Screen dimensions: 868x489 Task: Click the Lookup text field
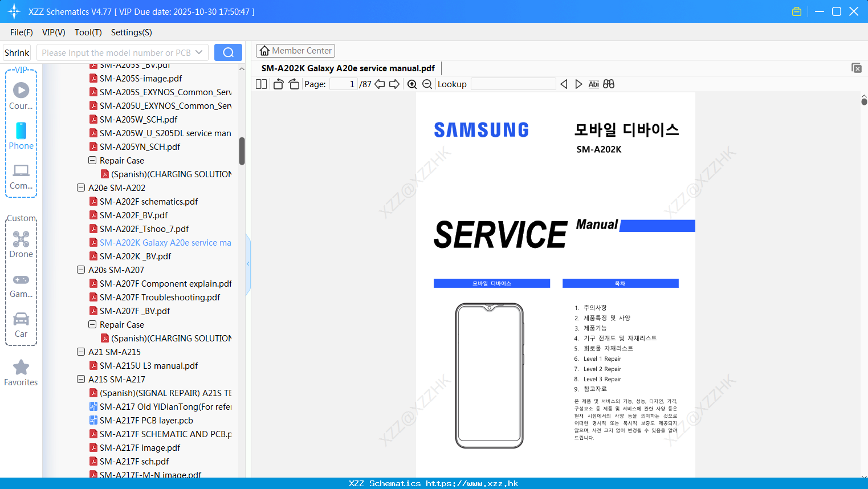[514, 84]
